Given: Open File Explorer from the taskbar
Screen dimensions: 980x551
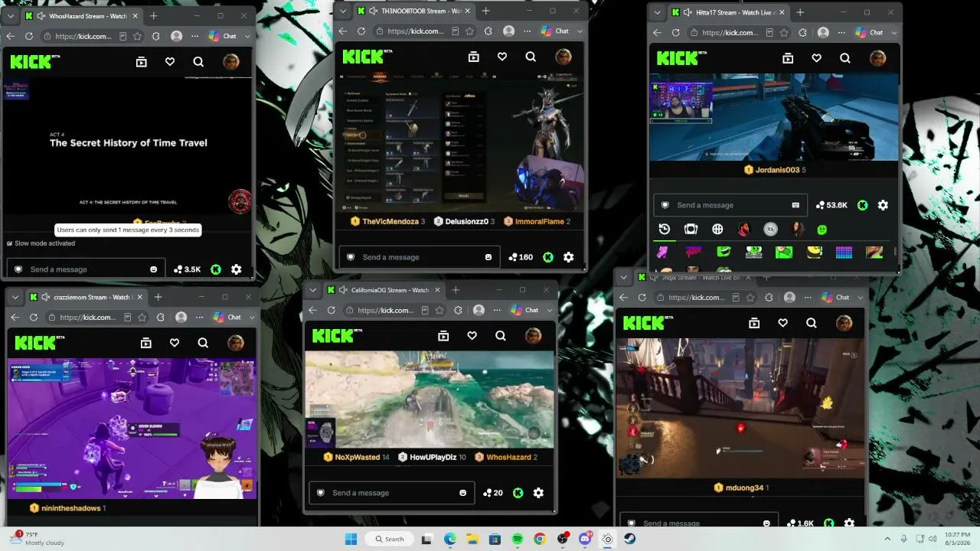Looking at the screenshot, I should click(x=472, y=539).
